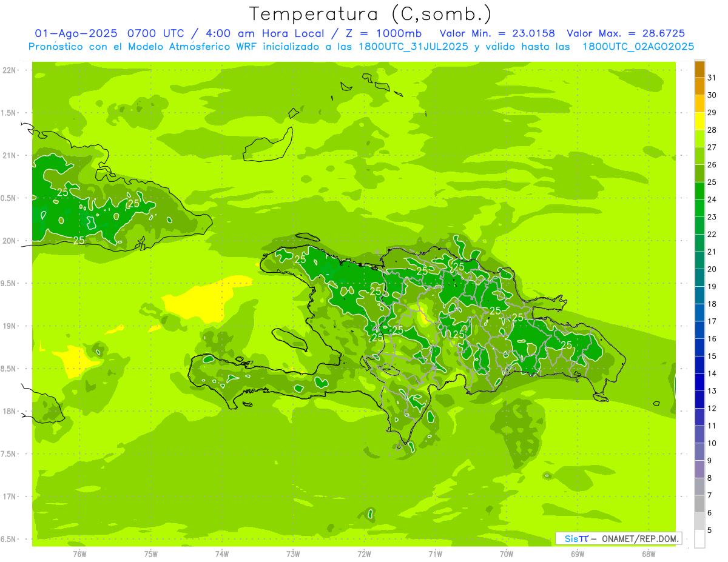Click the '75W' longitude label

click(150, 554)
